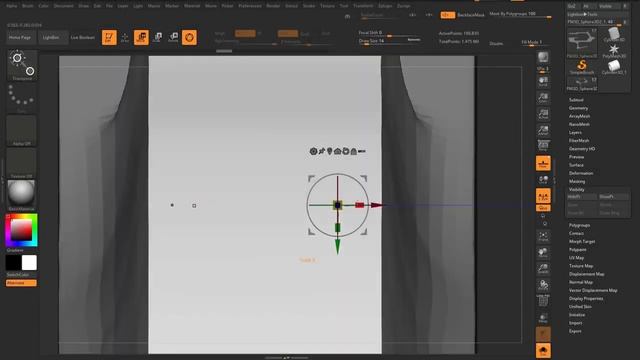The image size is (640, 360).
Task: Open the Render menu
Action: tap(273, 6)
